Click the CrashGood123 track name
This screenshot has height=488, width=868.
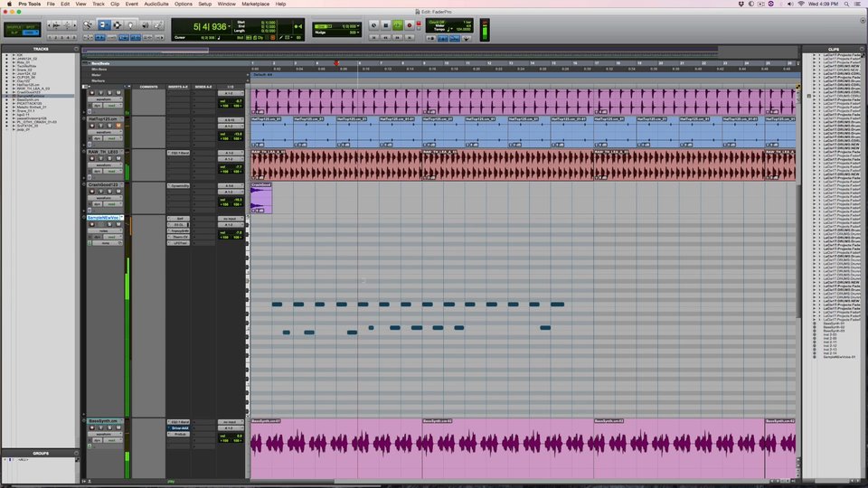(x=103, y=184)
